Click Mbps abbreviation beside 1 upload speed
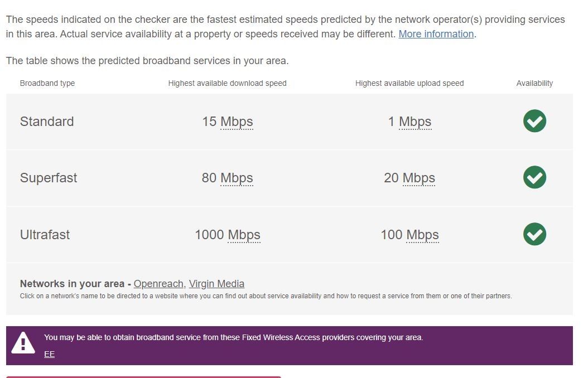The width and height of the screenshot is (588, 378). point(415,122)
